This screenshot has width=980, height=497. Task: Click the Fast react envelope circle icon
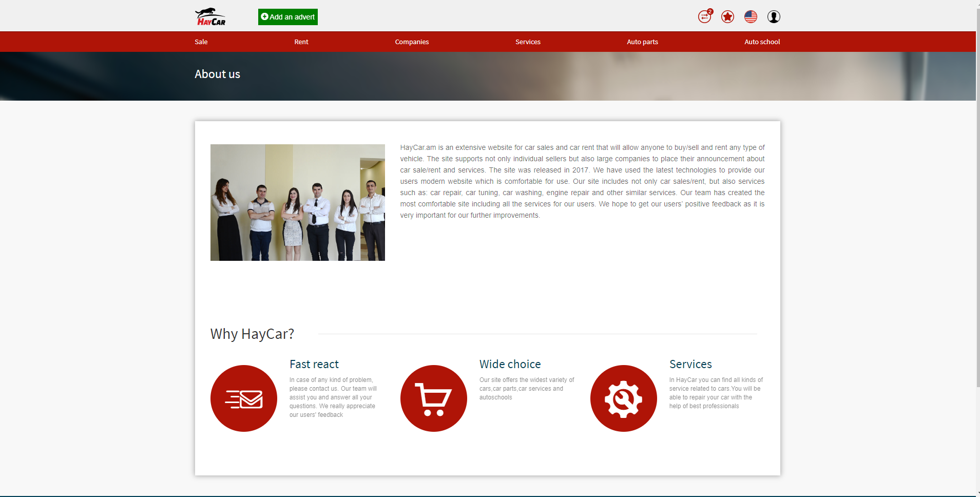244,398
